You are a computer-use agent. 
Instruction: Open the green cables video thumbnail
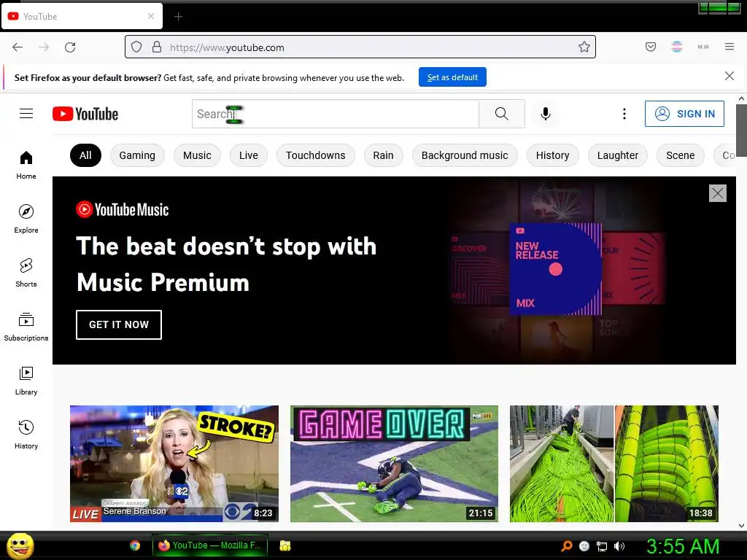click(x=614, y=464)
